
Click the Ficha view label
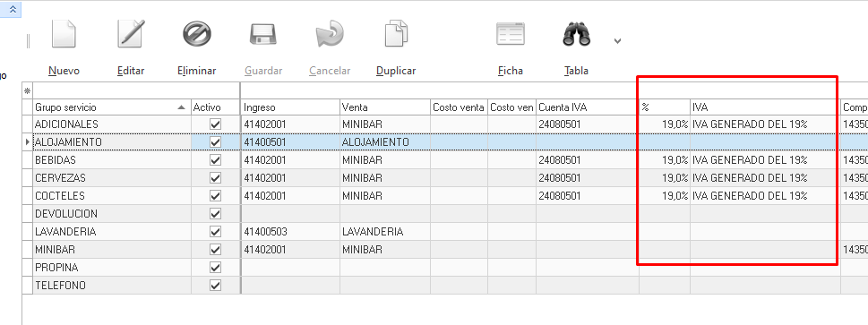pyautogui.click(x=511, y=71)
